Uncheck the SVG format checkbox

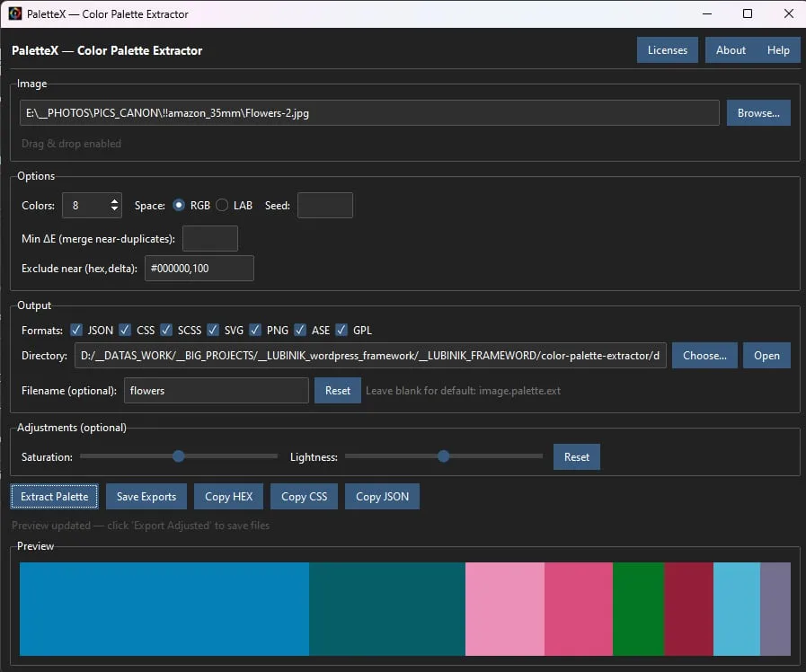[x=213, y=330]
